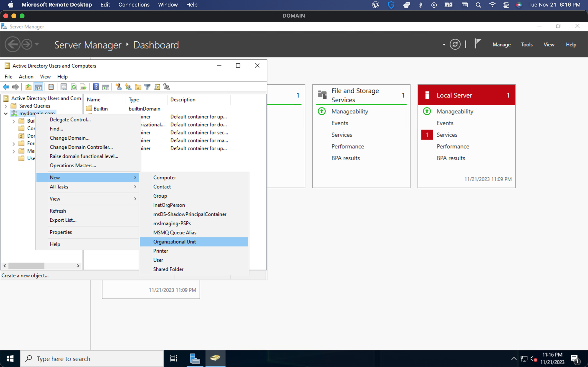
Task: Select the Create New Group toolbar icon
Action: pyautogui.click(x=128, y=87)
